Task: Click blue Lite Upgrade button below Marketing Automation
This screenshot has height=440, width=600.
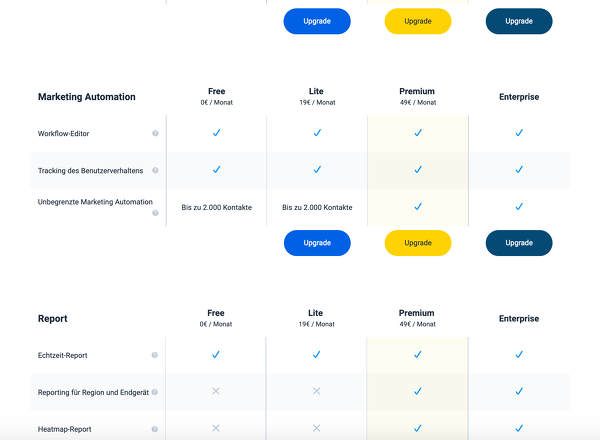Action: 317,243
